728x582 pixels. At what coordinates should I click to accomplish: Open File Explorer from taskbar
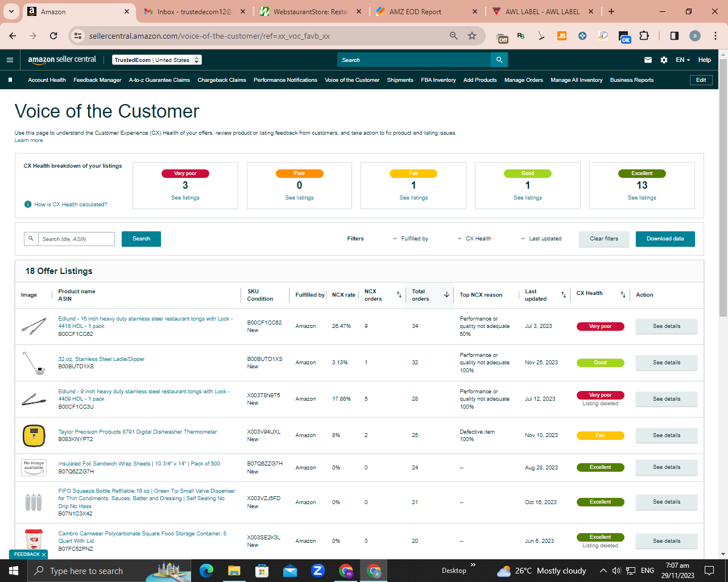(234, 571)
